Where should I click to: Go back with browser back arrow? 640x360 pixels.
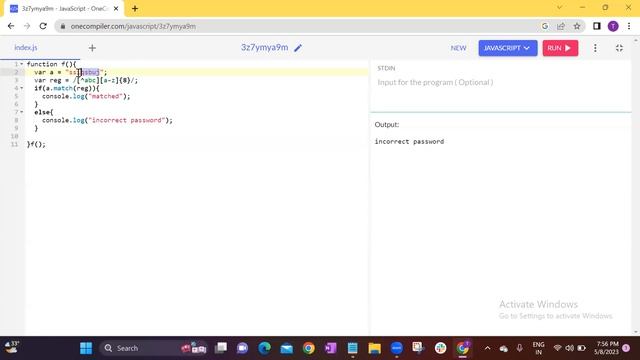tap(11, 26)
